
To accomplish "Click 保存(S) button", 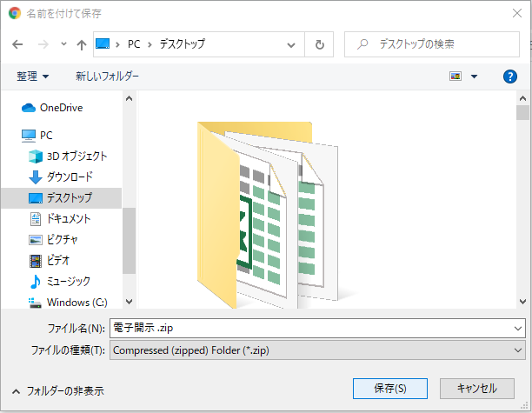I will tap(390, 389).
